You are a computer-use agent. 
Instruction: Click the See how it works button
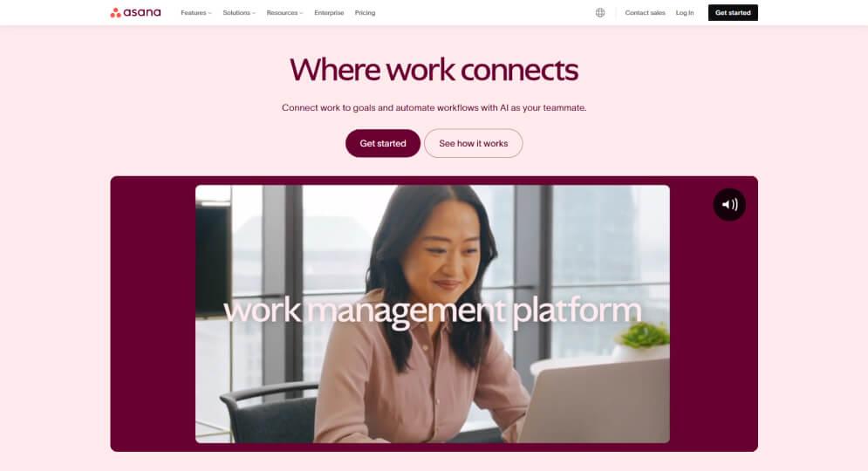[474, 143]
